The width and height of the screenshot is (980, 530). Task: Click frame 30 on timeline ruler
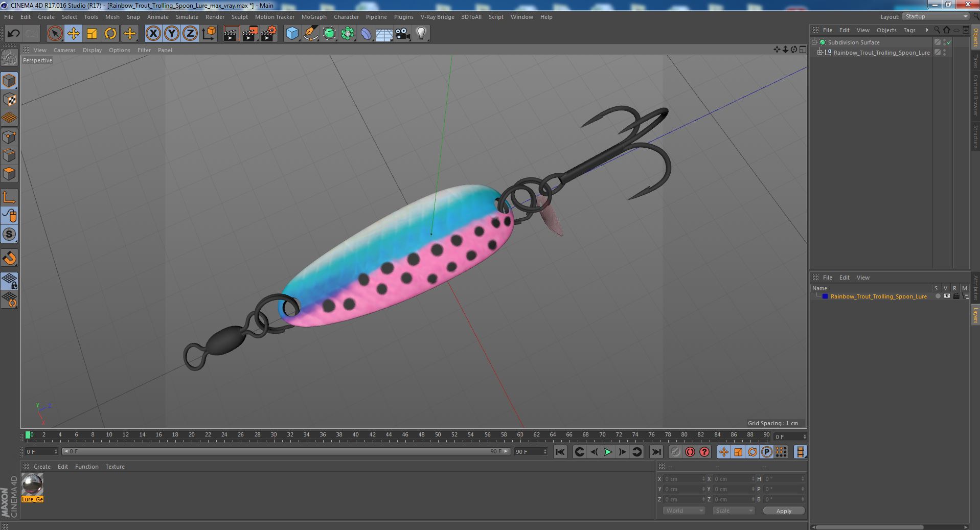coord(274,435)
